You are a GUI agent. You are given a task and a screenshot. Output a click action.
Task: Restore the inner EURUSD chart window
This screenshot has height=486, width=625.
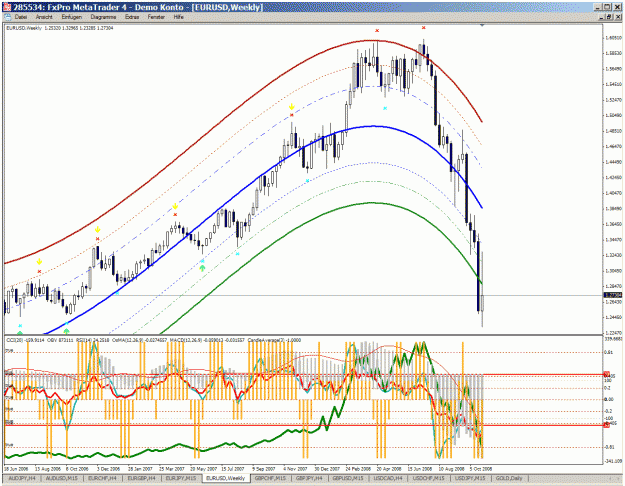coord(609,17)
